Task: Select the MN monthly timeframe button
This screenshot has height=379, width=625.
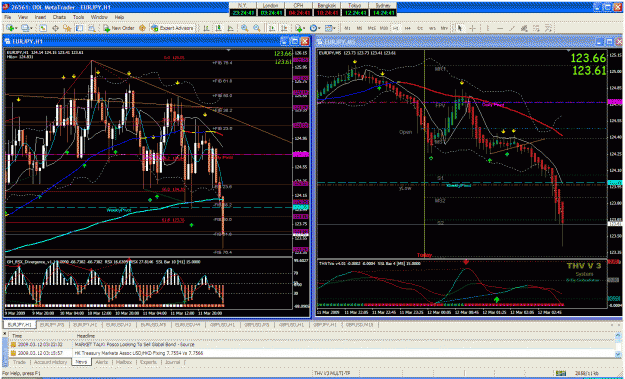Action: [444, 28]
